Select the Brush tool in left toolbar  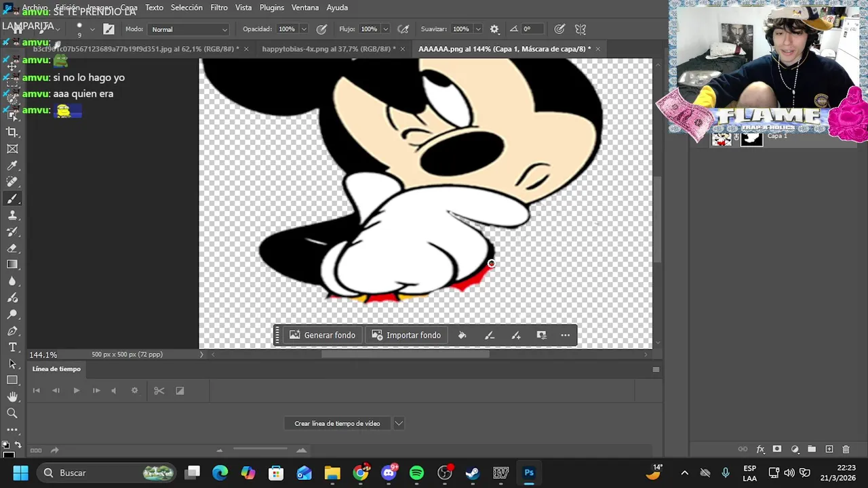(x=12, y=199)
